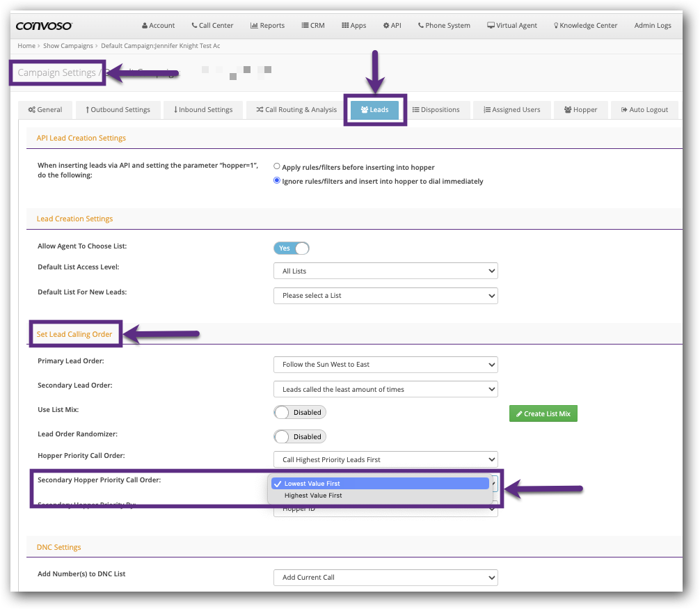Click the API gear icon
This screenshot has height=609, width=700.
(x=386, y=26)
